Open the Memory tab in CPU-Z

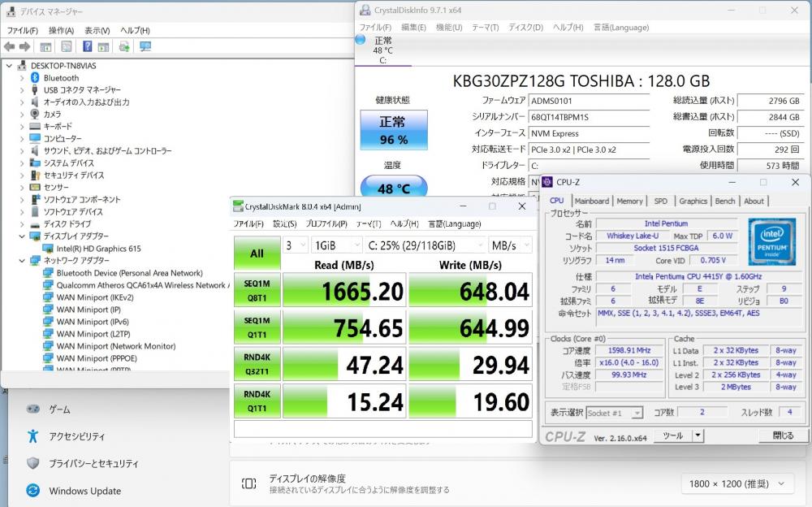629,201
